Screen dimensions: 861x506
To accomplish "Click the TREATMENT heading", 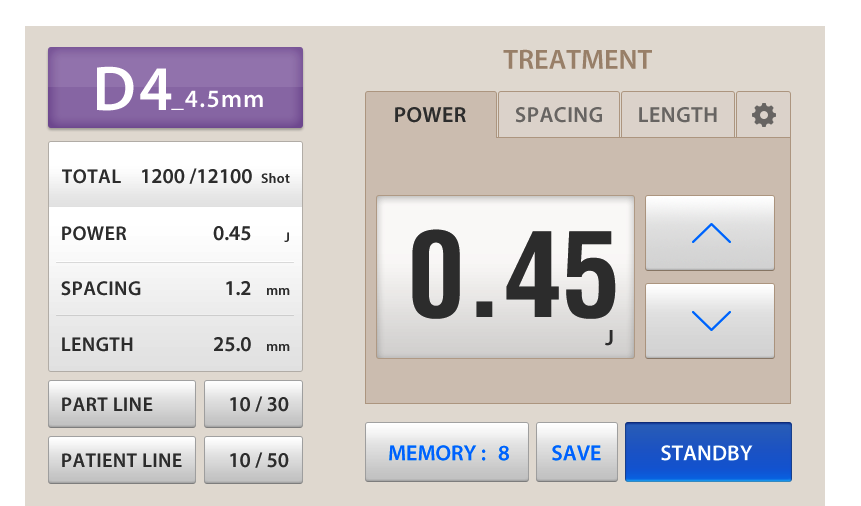I will 577,60.
